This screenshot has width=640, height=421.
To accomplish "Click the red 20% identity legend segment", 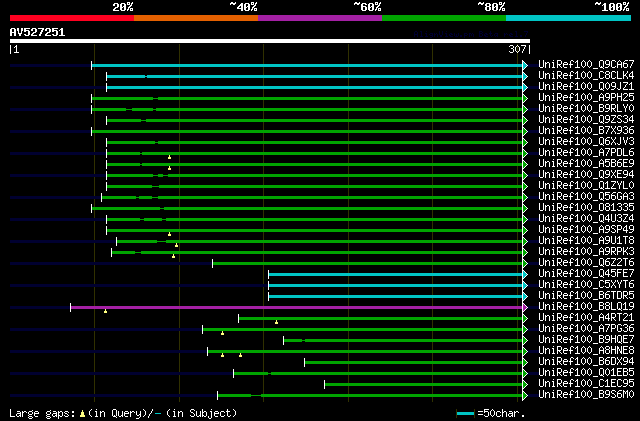I will [72, 18].
